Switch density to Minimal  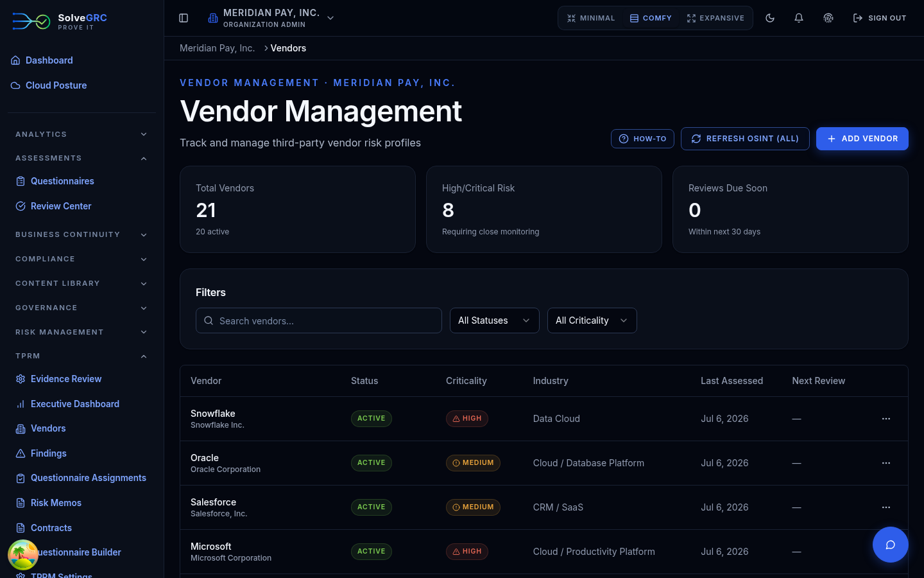pos(591,18)
